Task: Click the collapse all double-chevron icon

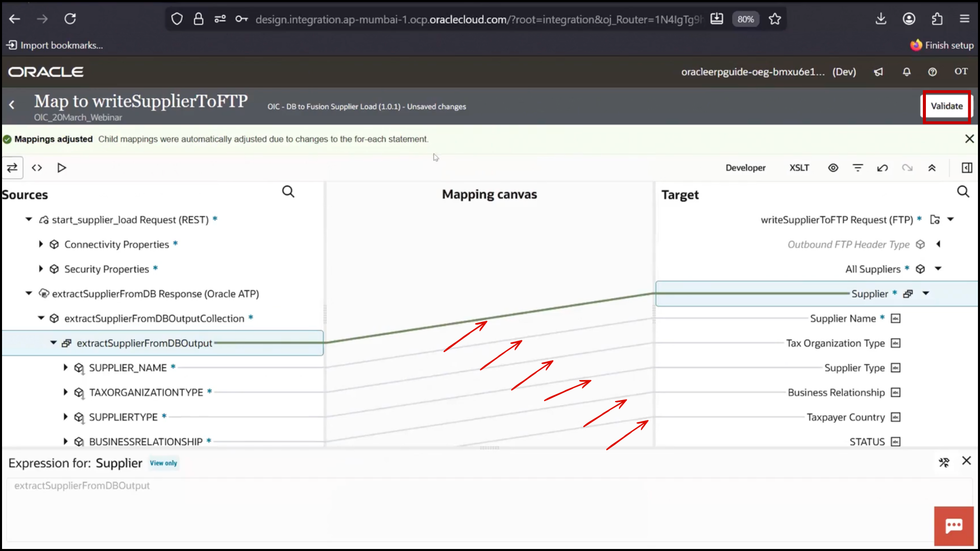Action: point(932,168)
